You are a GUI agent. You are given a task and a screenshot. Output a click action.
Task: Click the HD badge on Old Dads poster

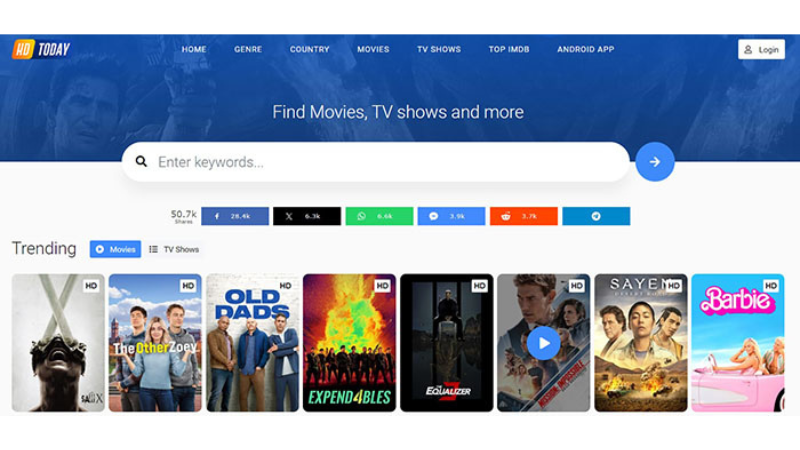[285, 286]
